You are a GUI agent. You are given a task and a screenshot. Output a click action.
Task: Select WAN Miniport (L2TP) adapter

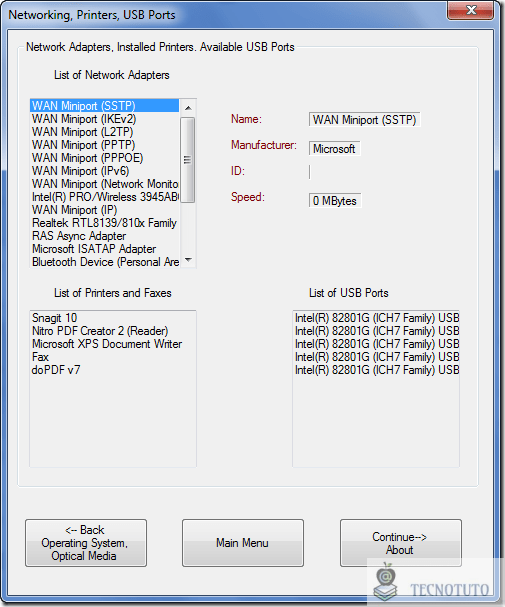[x=104, y=132]
